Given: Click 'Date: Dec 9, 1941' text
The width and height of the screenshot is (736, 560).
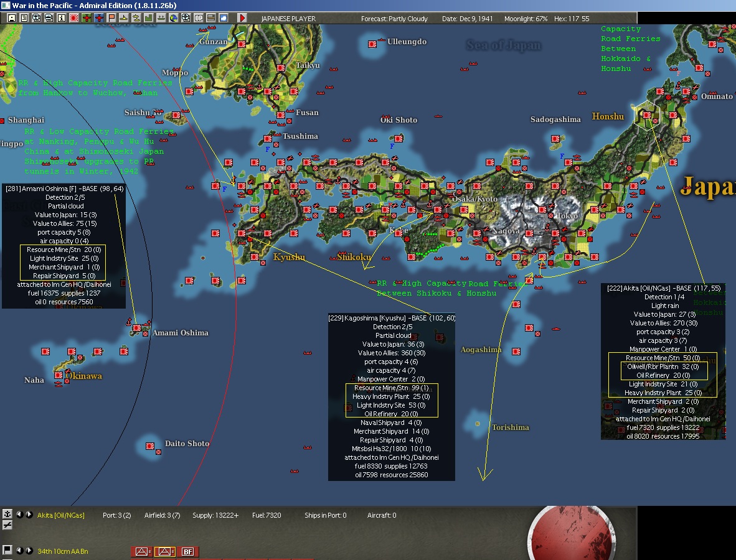Looking at the screenshot, I should 468,19.
